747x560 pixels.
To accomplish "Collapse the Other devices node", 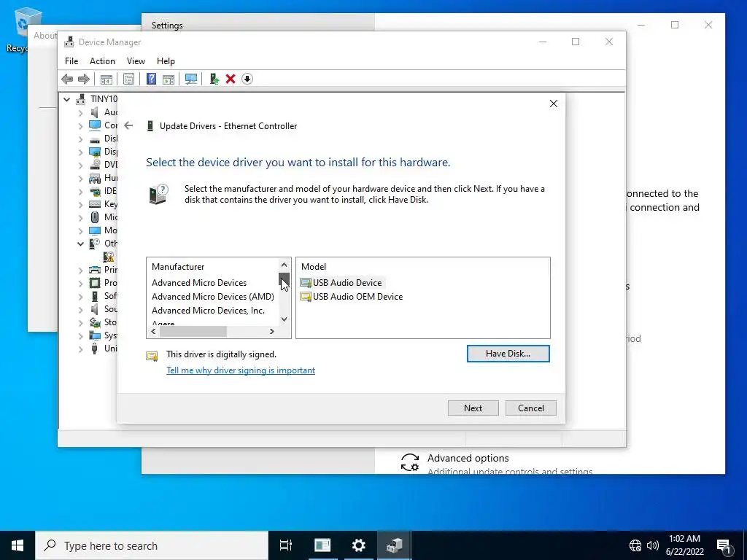I will [x=80, y=244].
